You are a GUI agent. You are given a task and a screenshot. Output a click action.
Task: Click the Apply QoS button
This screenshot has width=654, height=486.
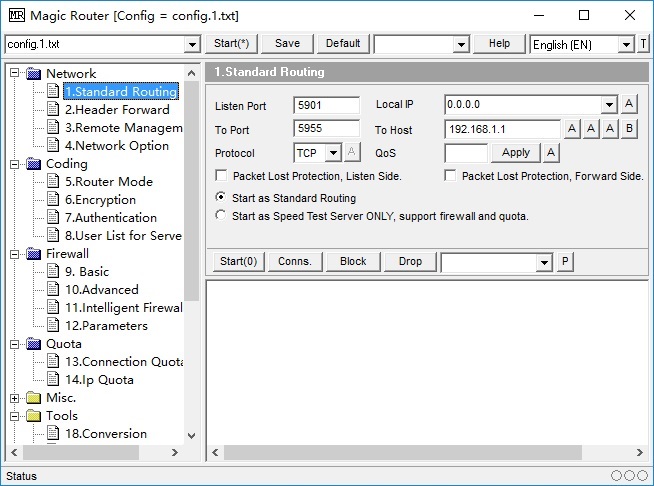(516, 153)
